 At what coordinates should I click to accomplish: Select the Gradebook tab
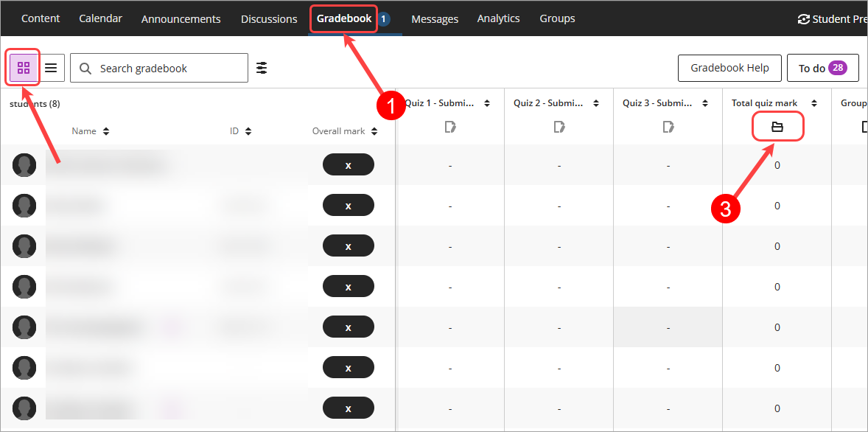point(344,18)
